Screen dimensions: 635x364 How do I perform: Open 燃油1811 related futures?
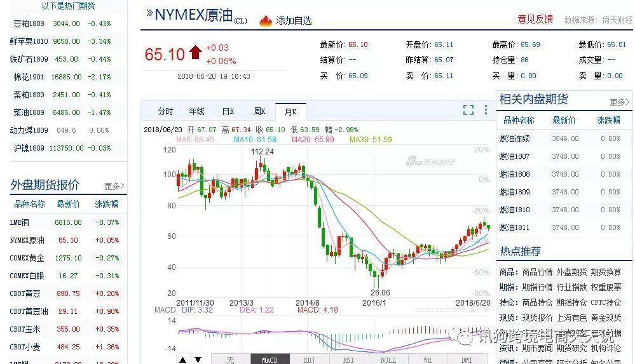(514, 228)
